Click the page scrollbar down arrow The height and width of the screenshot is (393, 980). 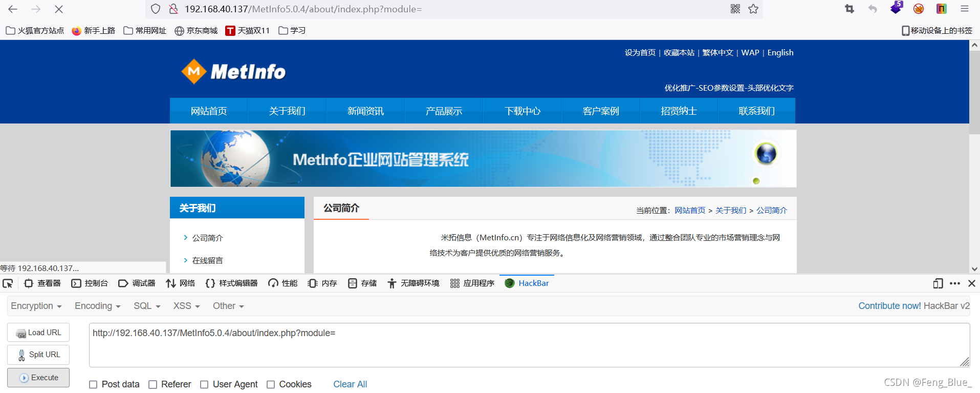[x=974, y=268]
